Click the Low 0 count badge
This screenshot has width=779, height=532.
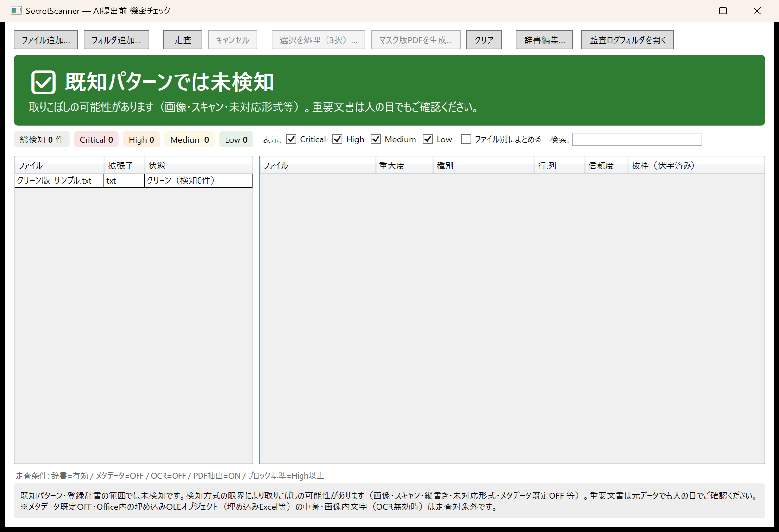point(236,139)
